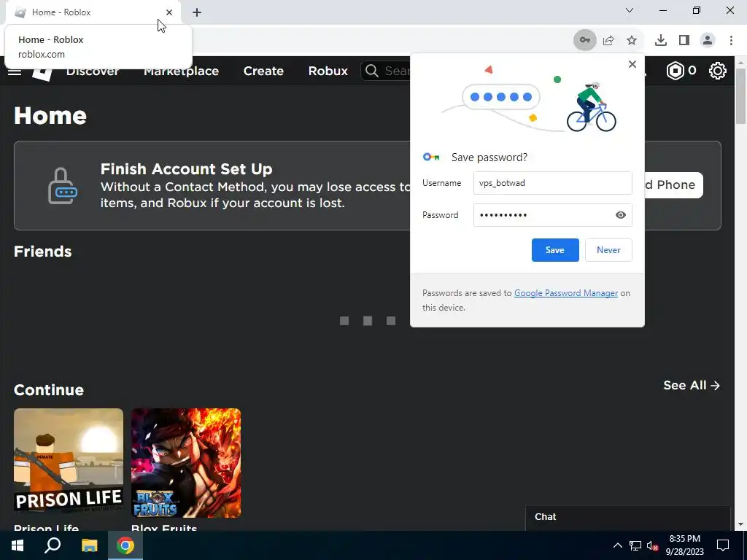Click See All next to Continue
This screenshot has height=560, width=747.
[692, 385]
